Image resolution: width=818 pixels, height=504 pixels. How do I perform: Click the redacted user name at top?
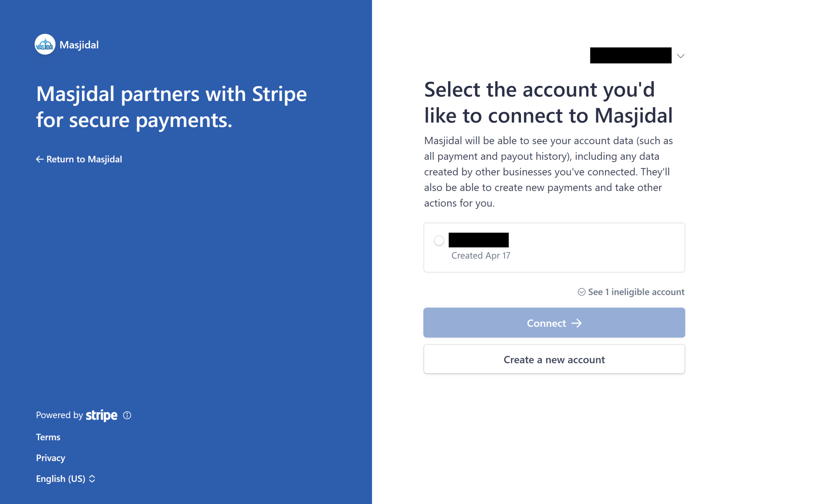tap(631, 55)
